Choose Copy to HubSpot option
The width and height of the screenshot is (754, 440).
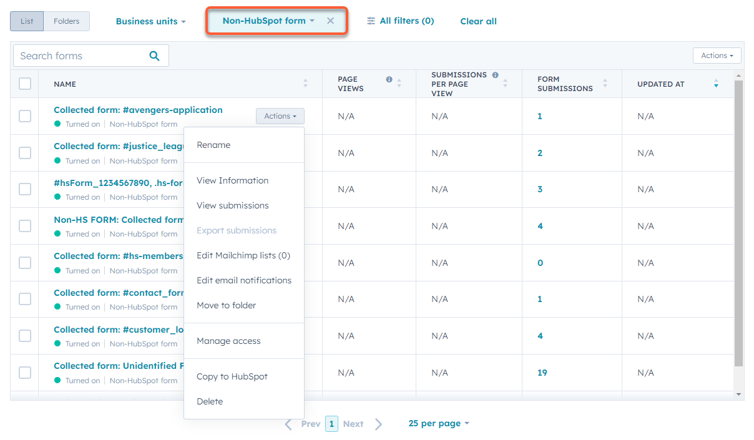(232, 377)
